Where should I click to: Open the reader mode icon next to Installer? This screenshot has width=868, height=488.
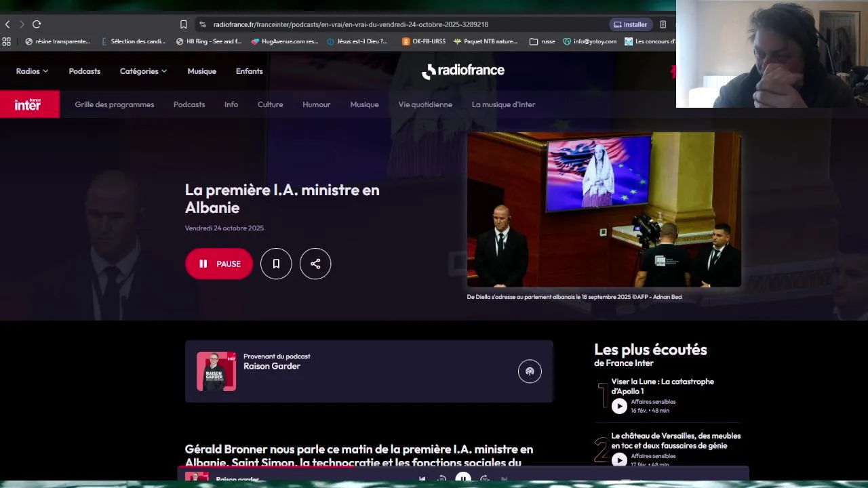[663, 24]
